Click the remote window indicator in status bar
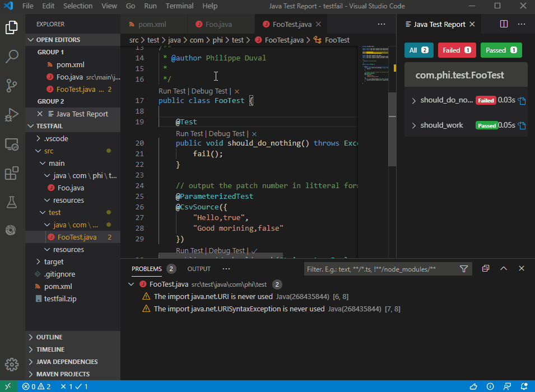 point(8,386)
